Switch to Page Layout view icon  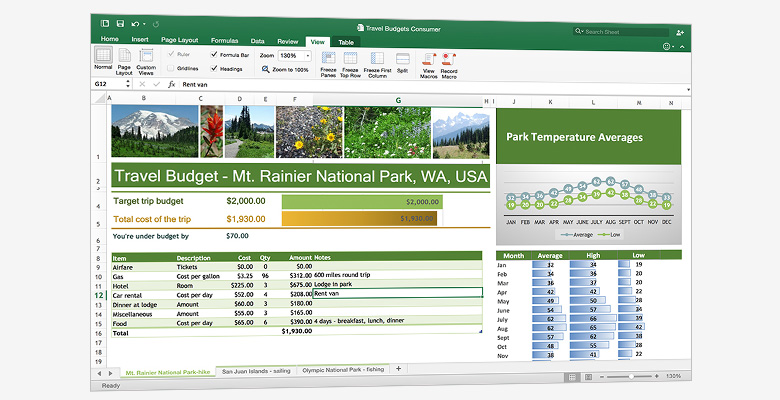[124, 60]
